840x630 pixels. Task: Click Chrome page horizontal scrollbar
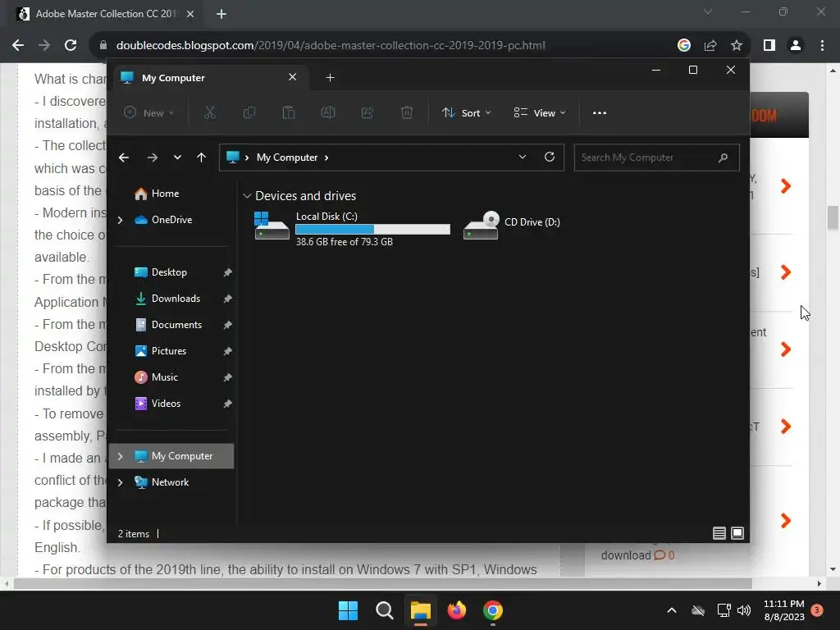[x=382, y=583]
